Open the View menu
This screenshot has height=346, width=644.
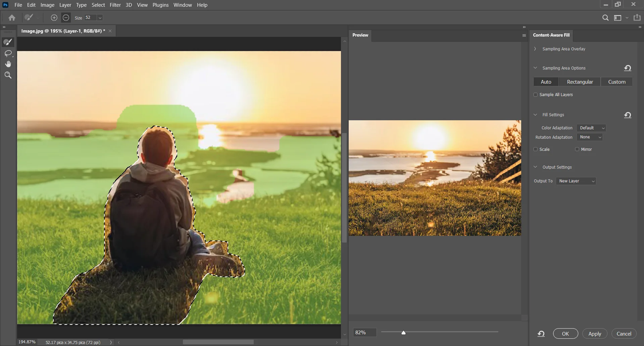(142, 5)
